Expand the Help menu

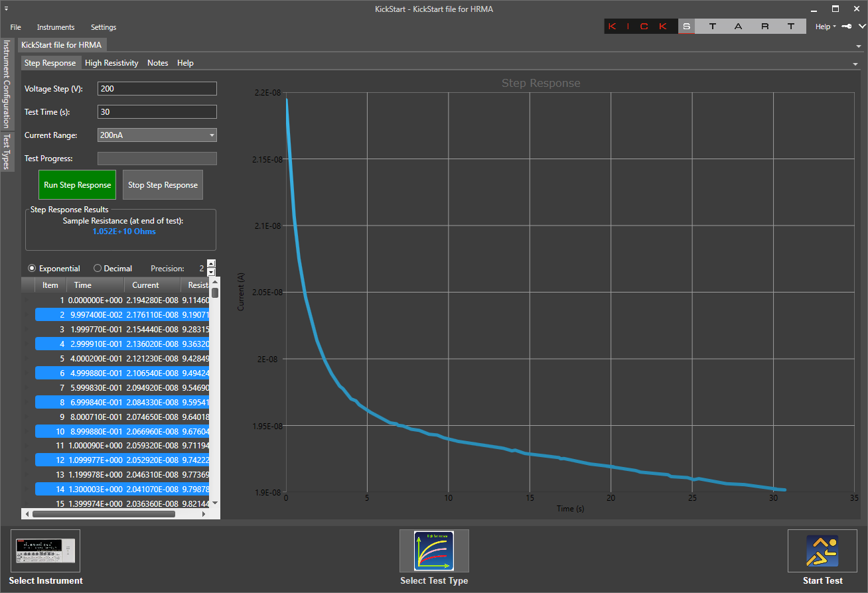822,27
